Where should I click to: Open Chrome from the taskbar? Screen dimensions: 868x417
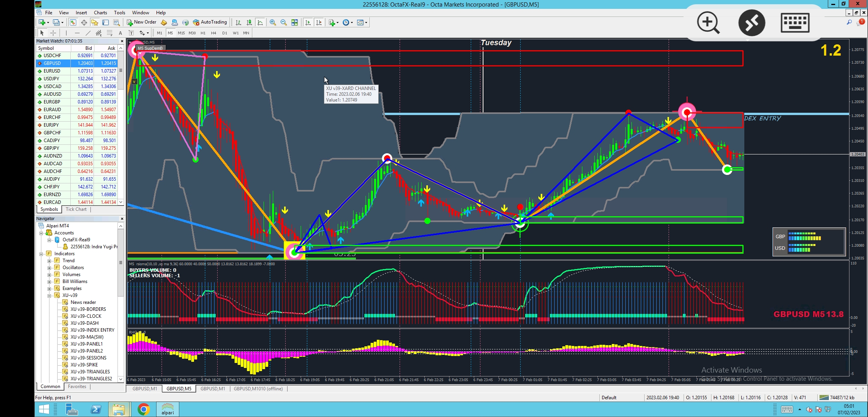coord(143,409)
